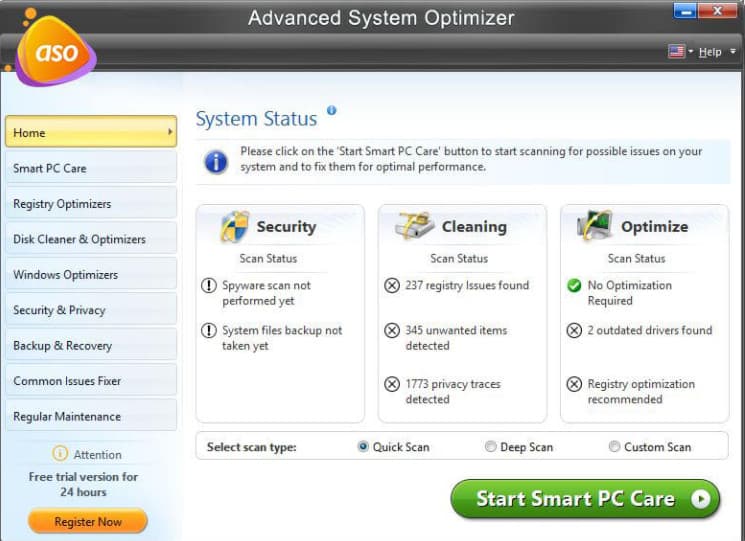Open Disk Cleaner & Optimizers
This screenshot has height=541, width=745.
pos(91,239)
